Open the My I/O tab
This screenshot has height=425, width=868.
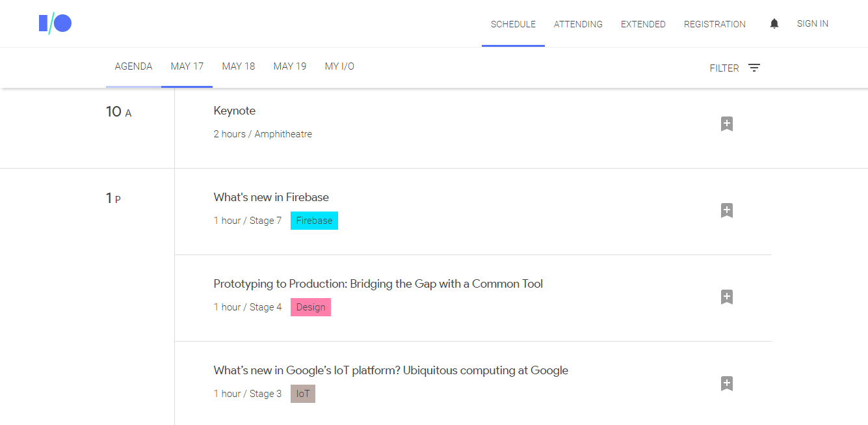pyautogui.click(x=339, y=66)
